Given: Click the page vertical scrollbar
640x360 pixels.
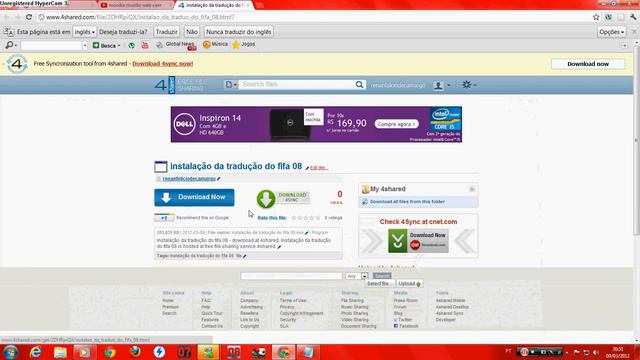Looking at the screenshot, I should tap(636, 139).
